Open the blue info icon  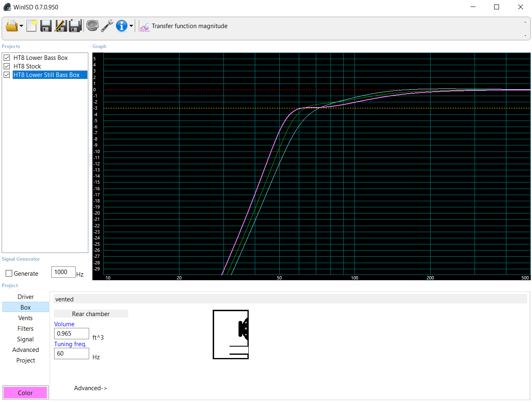(x=122, y=26)
